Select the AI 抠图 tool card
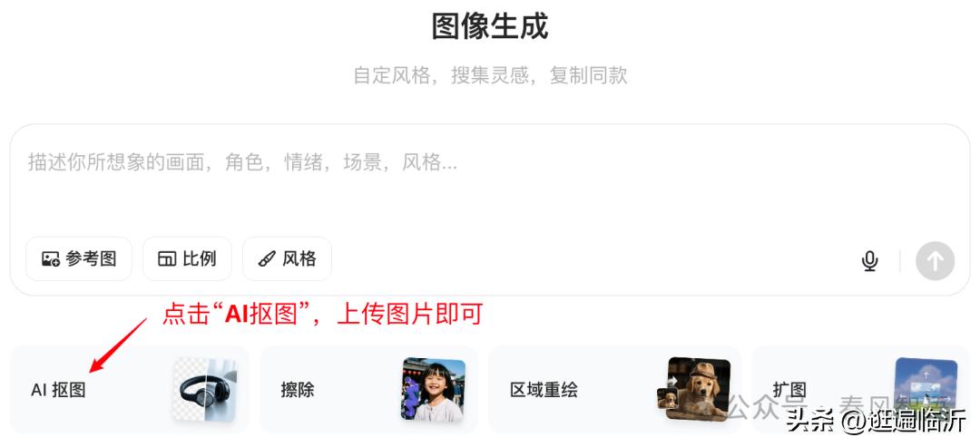This screenshot has width=980, height=447. tap(130, 390)
